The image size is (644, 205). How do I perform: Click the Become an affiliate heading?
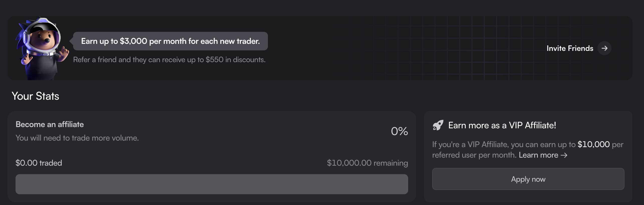click(x=50, y=124)
